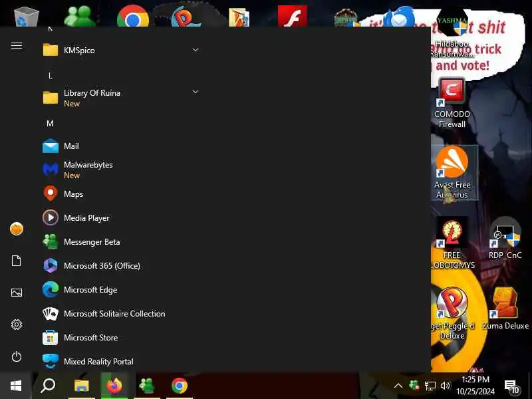Open Messenger on the taskbar
Viewport: 532px width, 399px height.
[x=147, y=386]
